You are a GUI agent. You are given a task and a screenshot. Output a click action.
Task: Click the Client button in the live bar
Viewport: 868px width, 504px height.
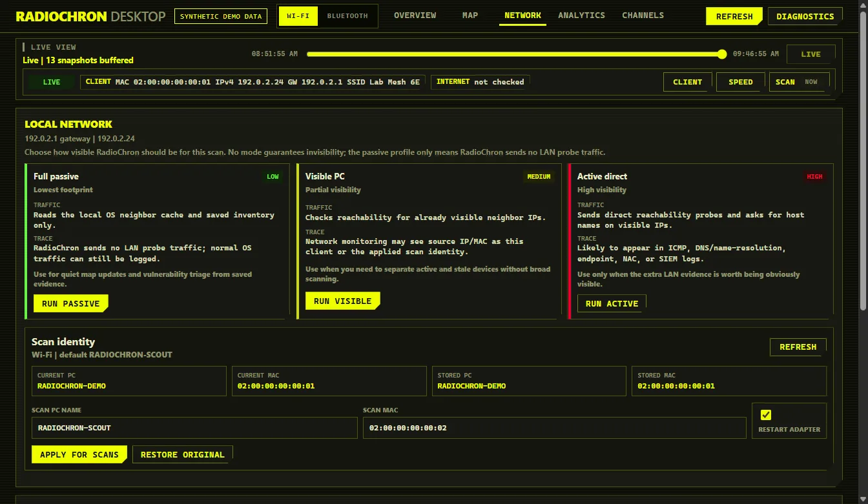coord(687,82)
